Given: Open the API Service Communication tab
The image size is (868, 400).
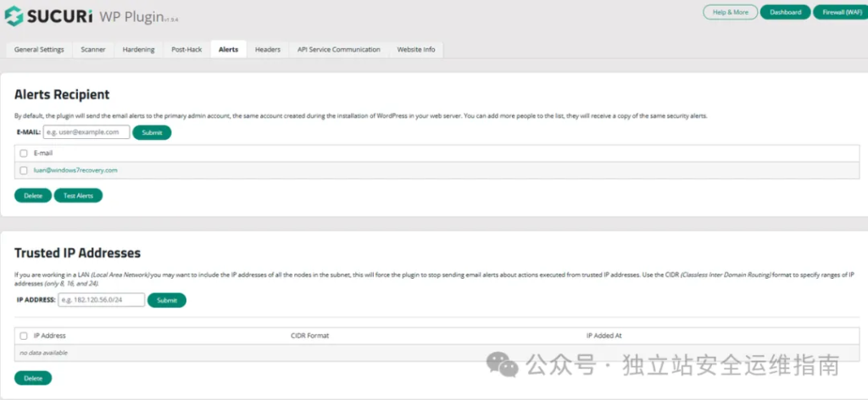Looking at the screenshot, I should (x=339, y=49).
